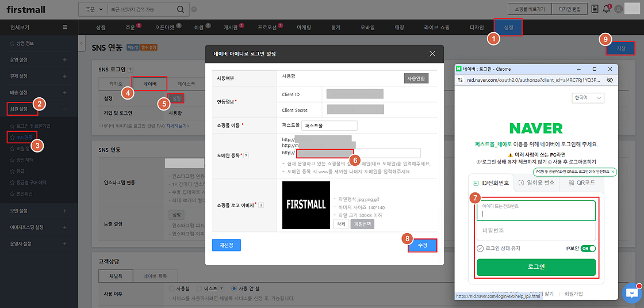Viewport: 644px width, 308px height.
Task: Open the 설정 top menu
Action: pos(508,28)
